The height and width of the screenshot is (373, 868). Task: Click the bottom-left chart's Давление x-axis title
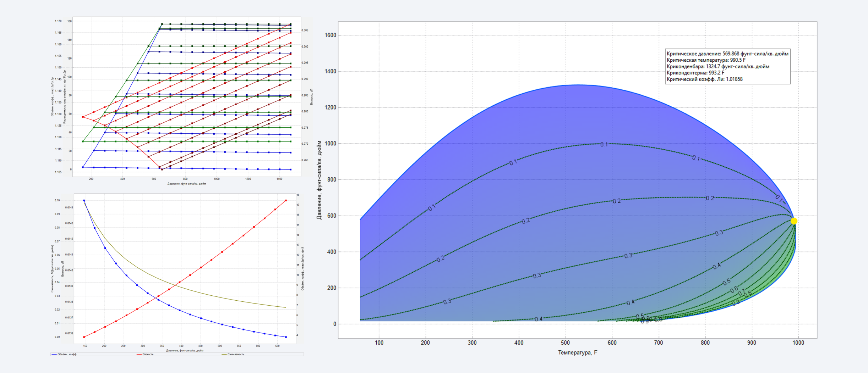point(185,350)
